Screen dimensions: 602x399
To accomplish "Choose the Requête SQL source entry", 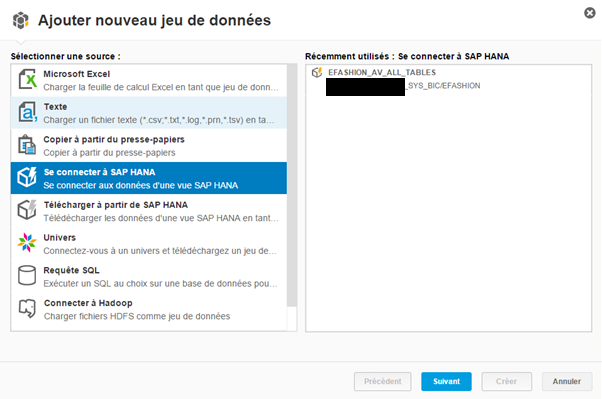I will (149, 276).
